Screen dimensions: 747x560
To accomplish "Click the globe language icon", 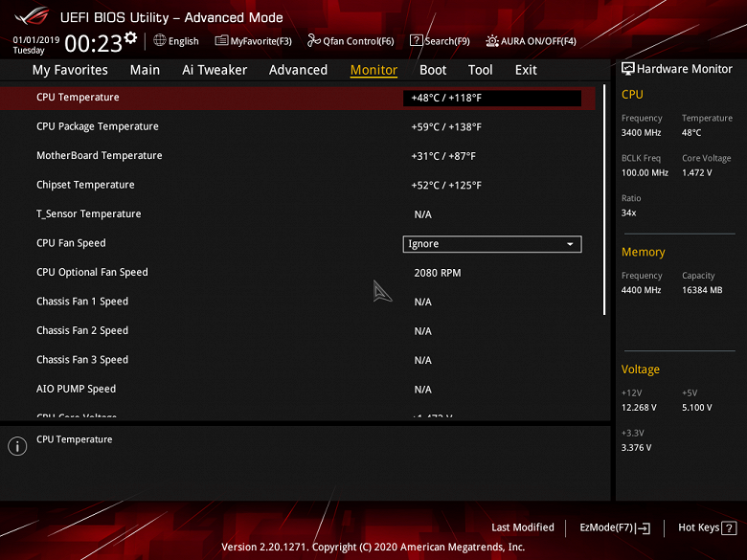I will click(x=160, y=40).
